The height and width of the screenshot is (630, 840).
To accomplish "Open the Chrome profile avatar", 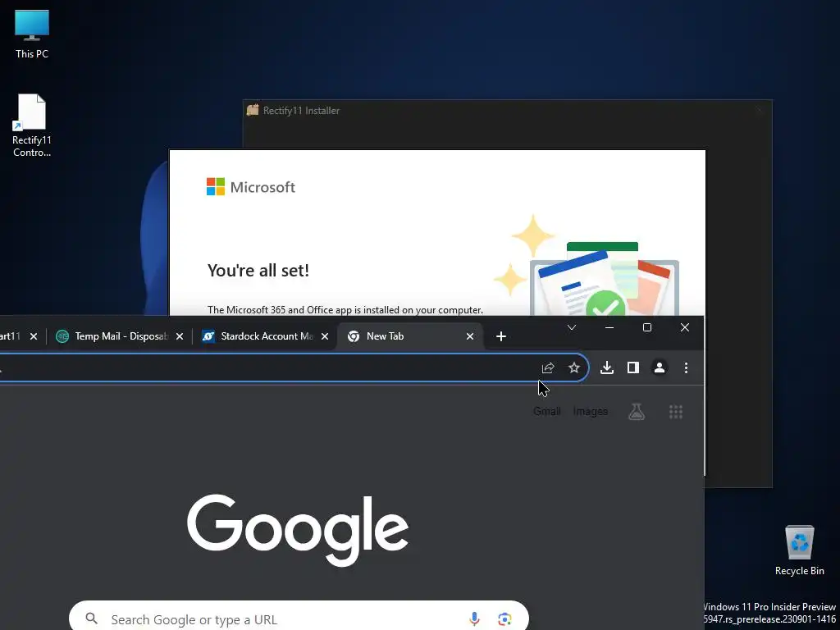I will pyautogui.click(x=660, y=368).
